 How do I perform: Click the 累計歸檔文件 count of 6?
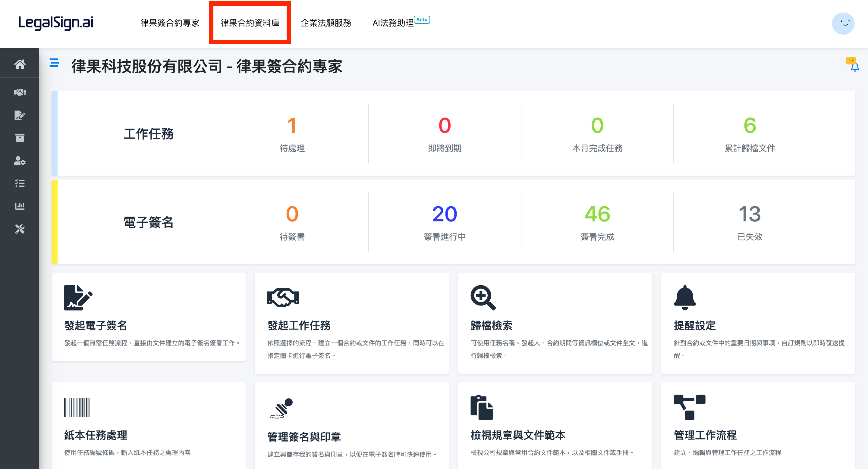(750, 125)
